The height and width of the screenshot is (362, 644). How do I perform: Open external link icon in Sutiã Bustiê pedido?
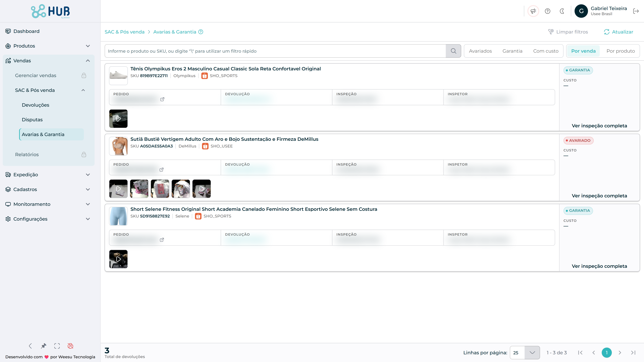(x=161, y=170)
